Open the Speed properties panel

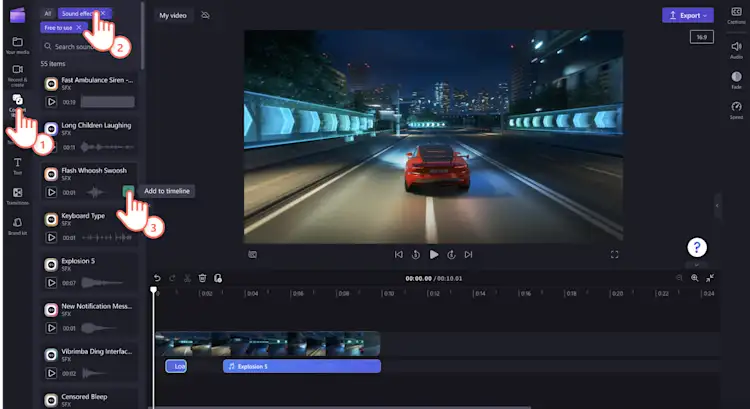tap(736, 110)
